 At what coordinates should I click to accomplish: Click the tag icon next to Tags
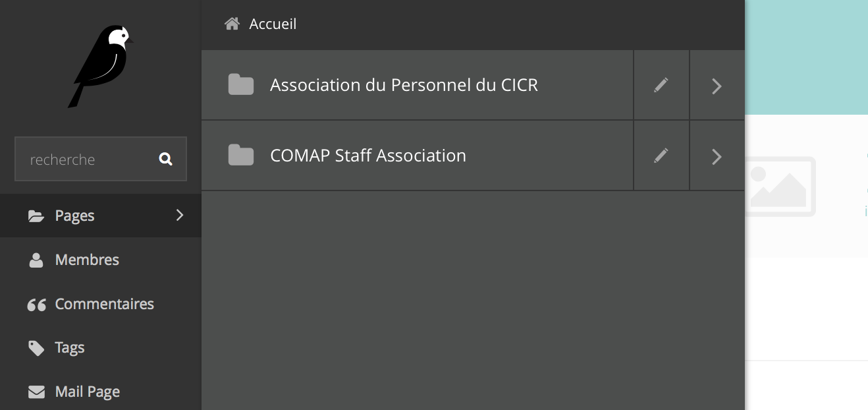click(36, 348)
